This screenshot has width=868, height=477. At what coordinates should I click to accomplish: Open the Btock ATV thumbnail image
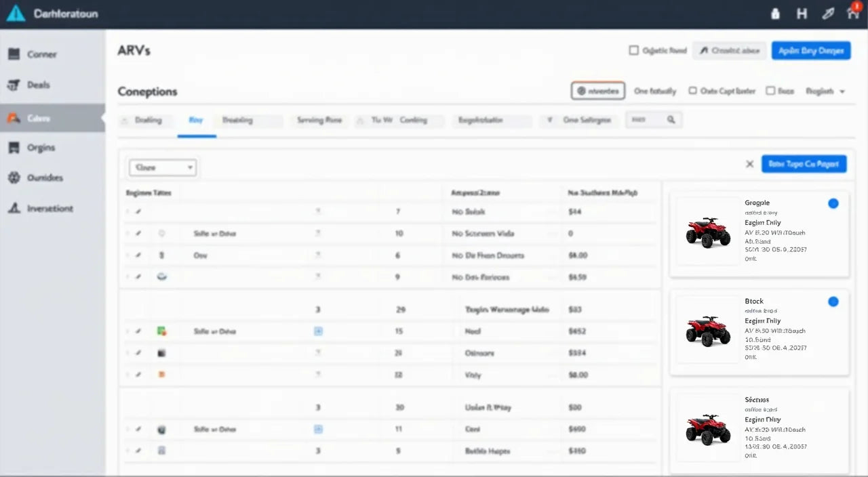click(x=707, y=331)
